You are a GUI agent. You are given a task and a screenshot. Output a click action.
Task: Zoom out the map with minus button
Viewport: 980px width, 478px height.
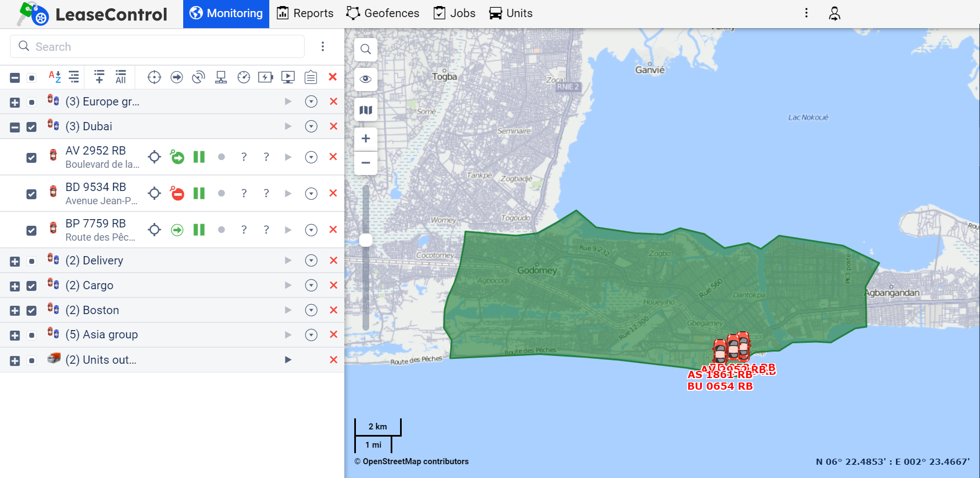365,163
